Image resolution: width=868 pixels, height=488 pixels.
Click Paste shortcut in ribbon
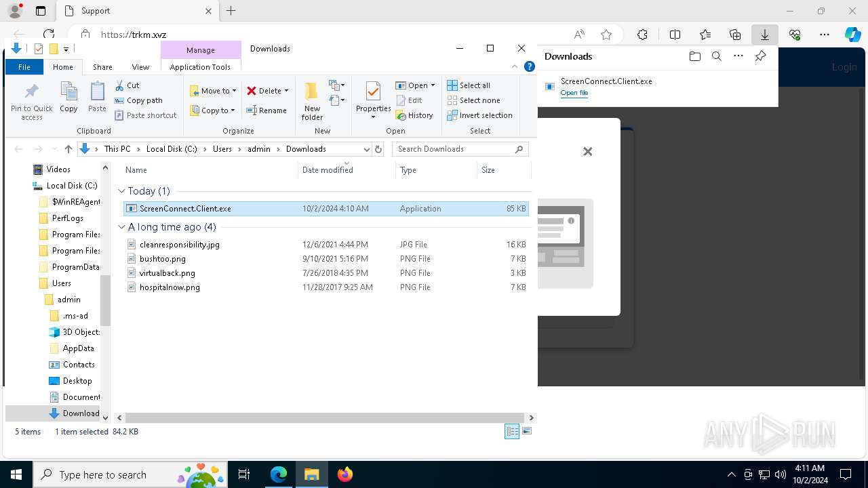(145, 115)
